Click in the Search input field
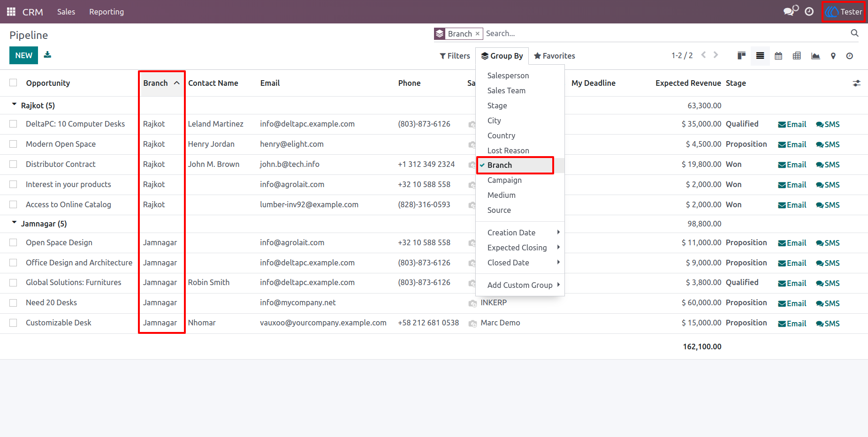This screenshot has width=868, height=437. (x=666, y=33)
